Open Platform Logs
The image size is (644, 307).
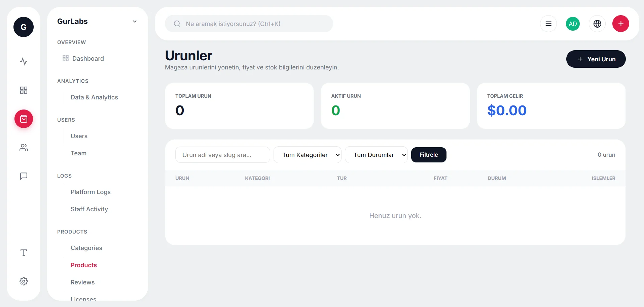click(x=91, y=192)
